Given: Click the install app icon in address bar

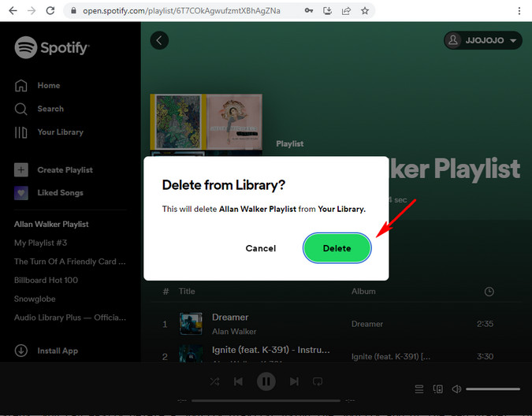Looking at the screenshot, I should [x=327, y=11].
